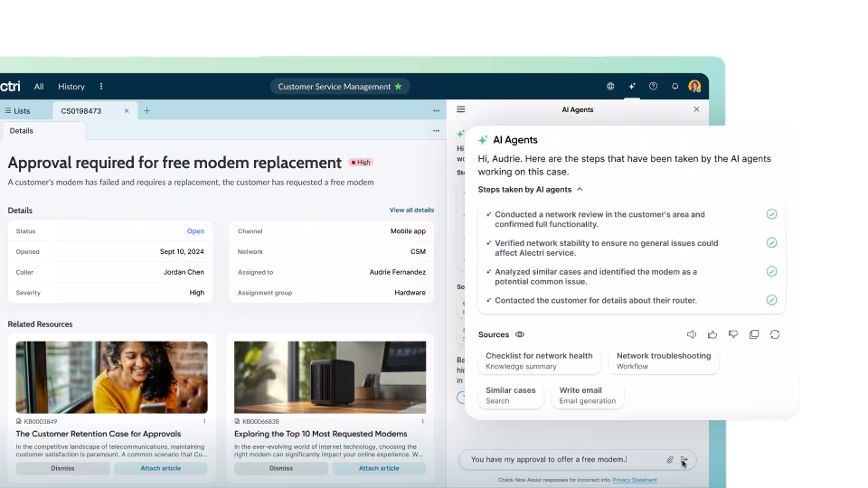
Task: Copy the AI agents response
Action: pos(754,334)
